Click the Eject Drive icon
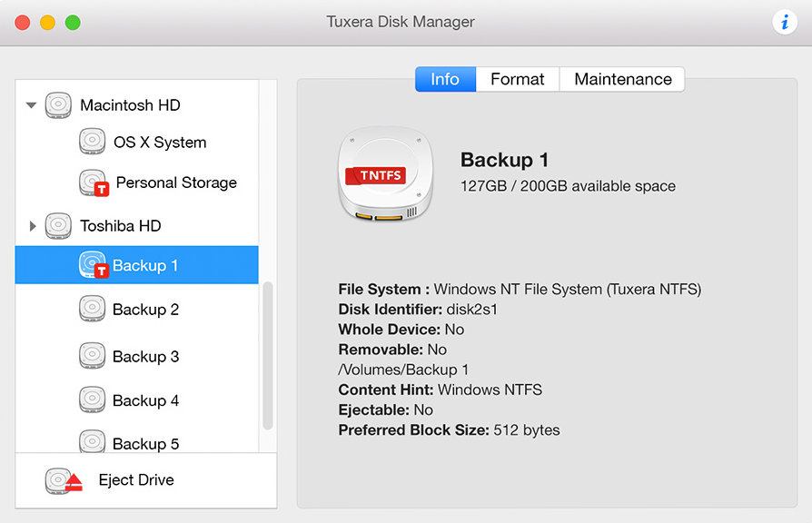This screenshot has height=523, width=812. [64, 480]
